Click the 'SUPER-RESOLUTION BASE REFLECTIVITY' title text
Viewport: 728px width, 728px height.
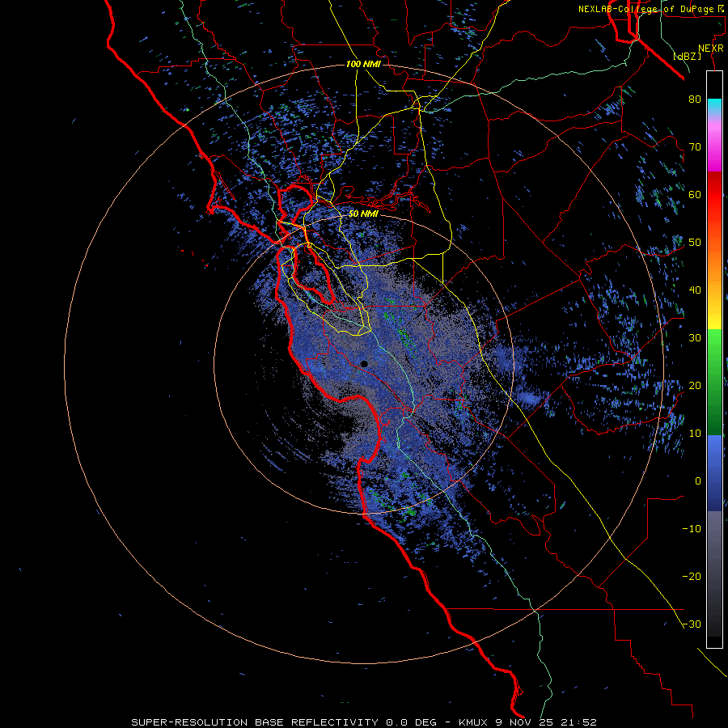[255, 722]
